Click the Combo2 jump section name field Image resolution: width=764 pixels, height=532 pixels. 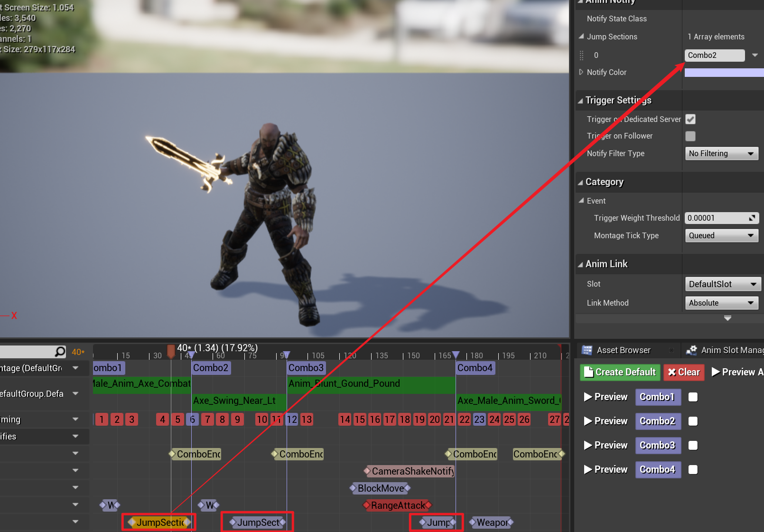(x=715, y=55)
